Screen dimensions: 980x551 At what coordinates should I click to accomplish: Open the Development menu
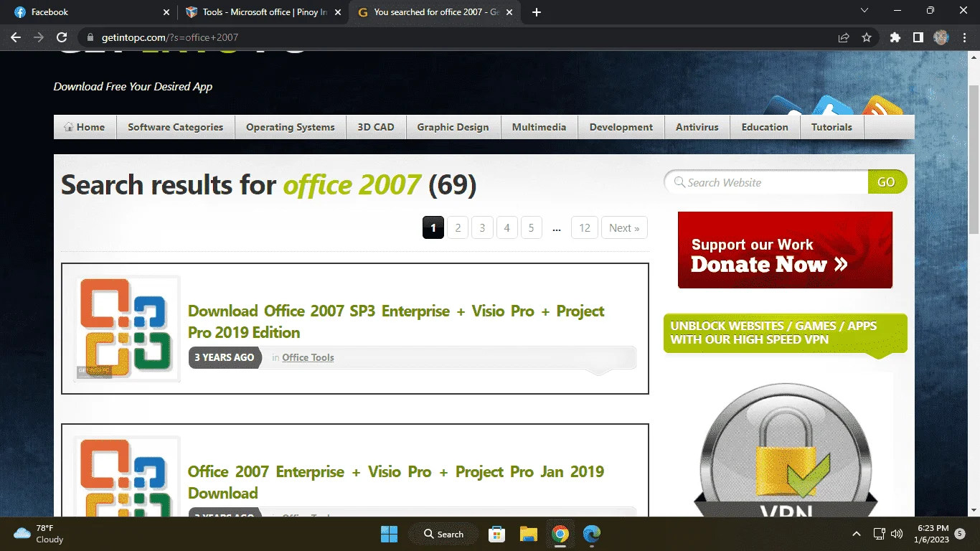(621, 127)
